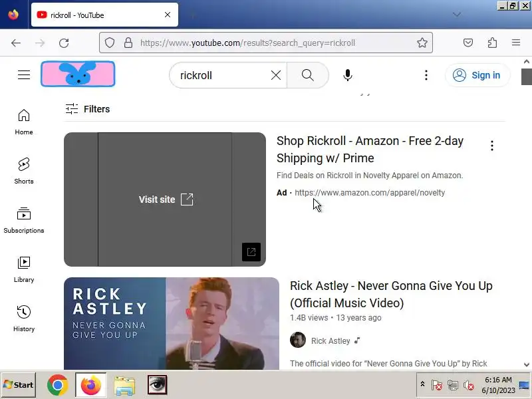
Task: Open YouTube settings three-dot menu
Action: [x=426, y=75]
